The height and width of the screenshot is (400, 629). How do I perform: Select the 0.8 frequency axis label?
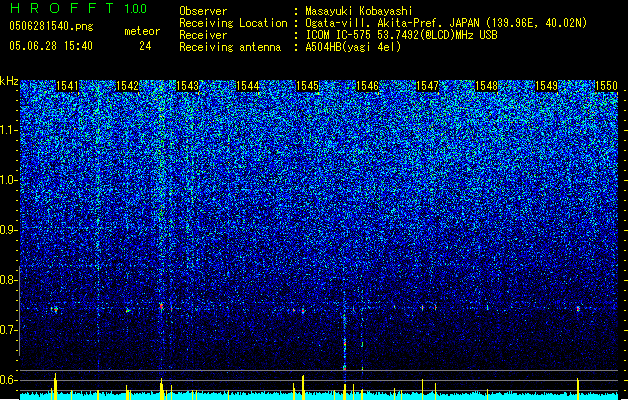(9, 280)
